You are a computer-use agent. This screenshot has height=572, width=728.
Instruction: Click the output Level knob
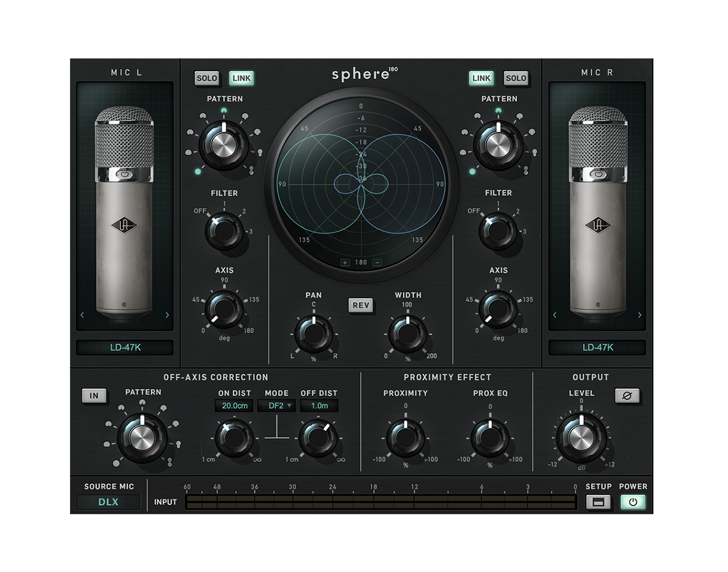click(580, 438)
